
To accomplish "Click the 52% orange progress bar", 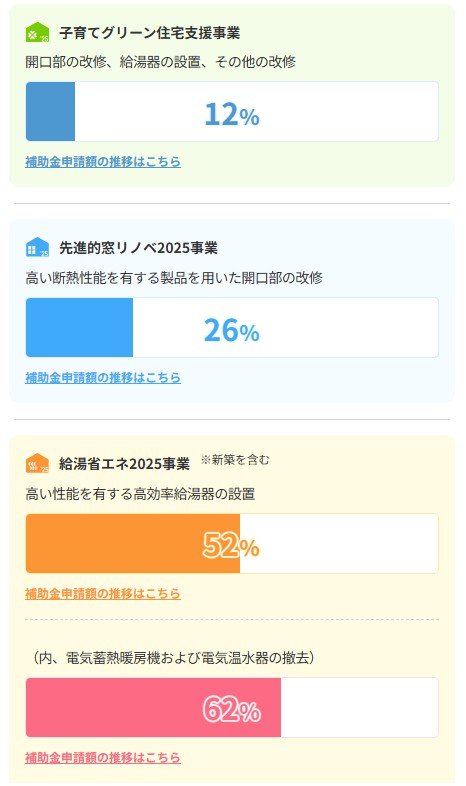I will (232, 543).
